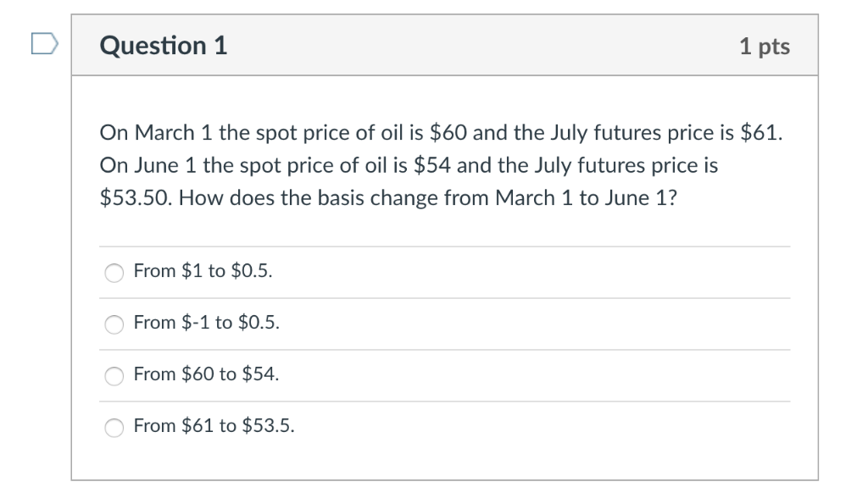868x504 pixels.
Task: Flag Question 1 with the bookmark icon
Action: [x=43, y=45]
